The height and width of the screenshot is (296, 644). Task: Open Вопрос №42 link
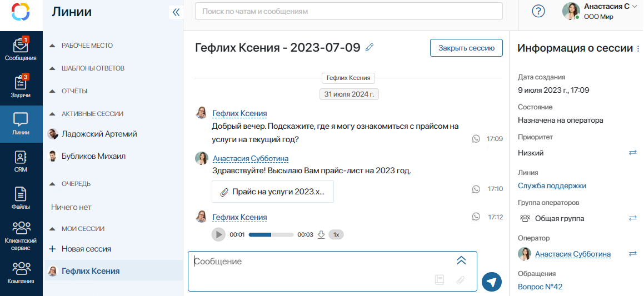coord(540,287)
